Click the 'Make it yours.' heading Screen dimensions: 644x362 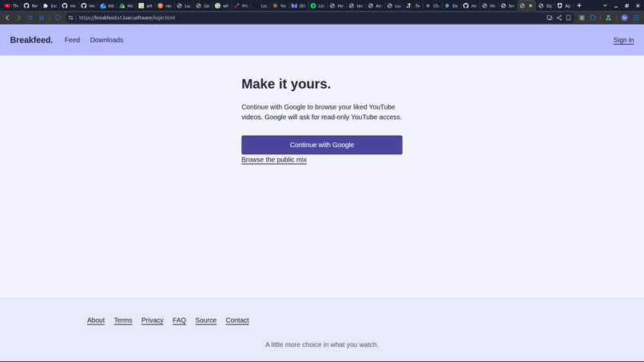[286, 84]
